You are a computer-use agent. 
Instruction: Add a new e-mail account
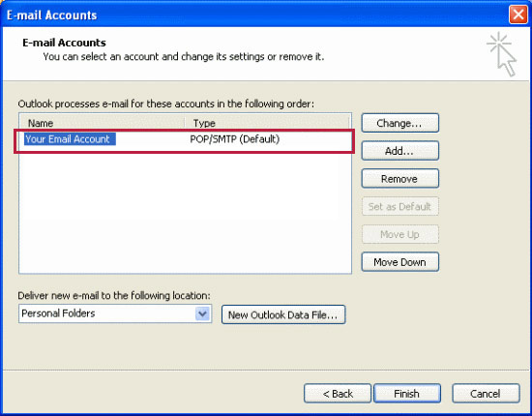click(x=400, y=151)
